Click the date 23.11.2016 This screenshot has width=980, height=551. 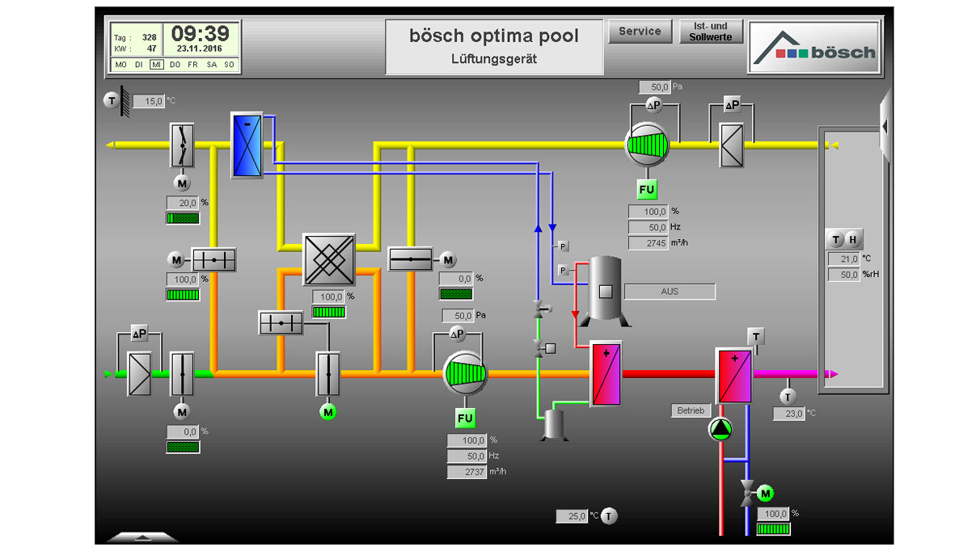tap(201, 48)
